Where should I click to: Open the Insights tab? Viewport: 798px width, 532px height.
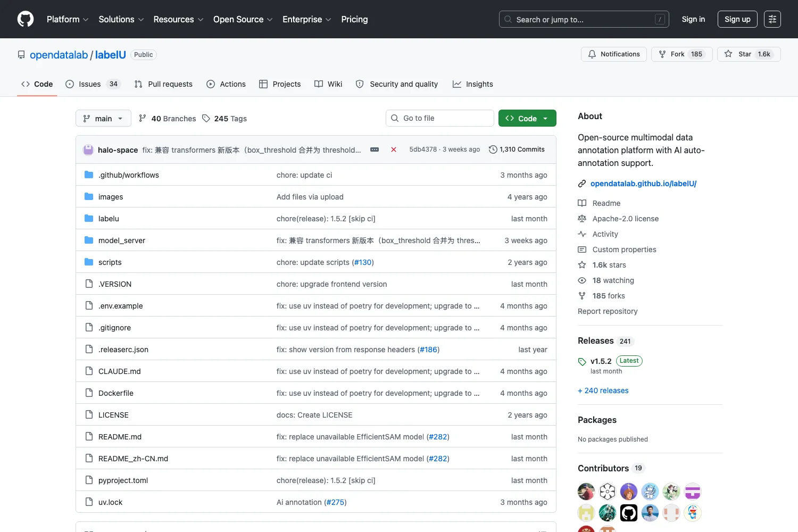473,84
